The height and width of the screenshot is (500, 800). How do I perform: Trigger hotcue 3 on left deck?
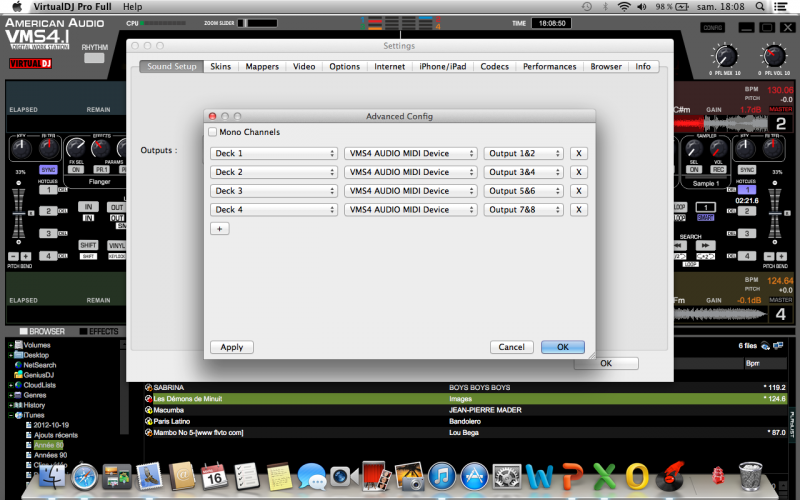[48, 234]
